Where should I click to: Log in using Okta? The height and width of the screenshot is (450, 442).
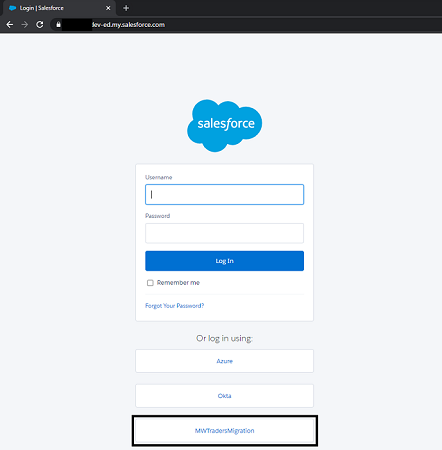point(224,396)
